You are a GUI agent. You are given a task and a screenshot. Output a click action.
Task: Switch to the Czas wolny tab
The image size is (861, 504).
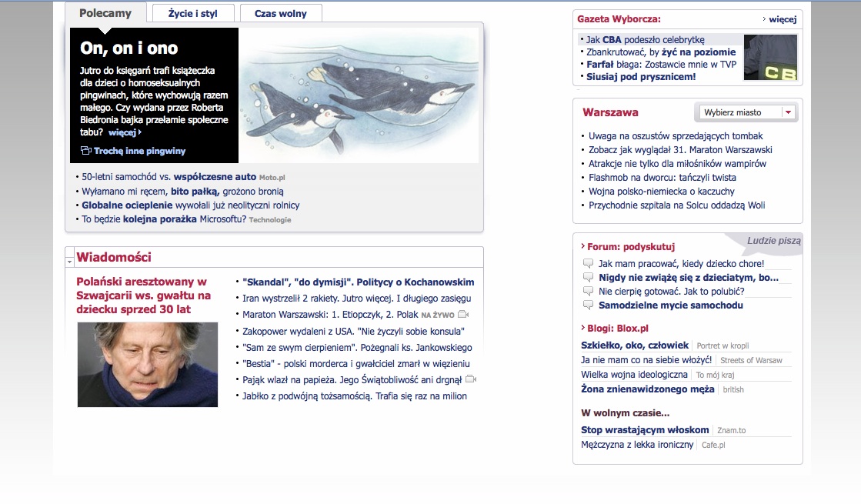281,14
